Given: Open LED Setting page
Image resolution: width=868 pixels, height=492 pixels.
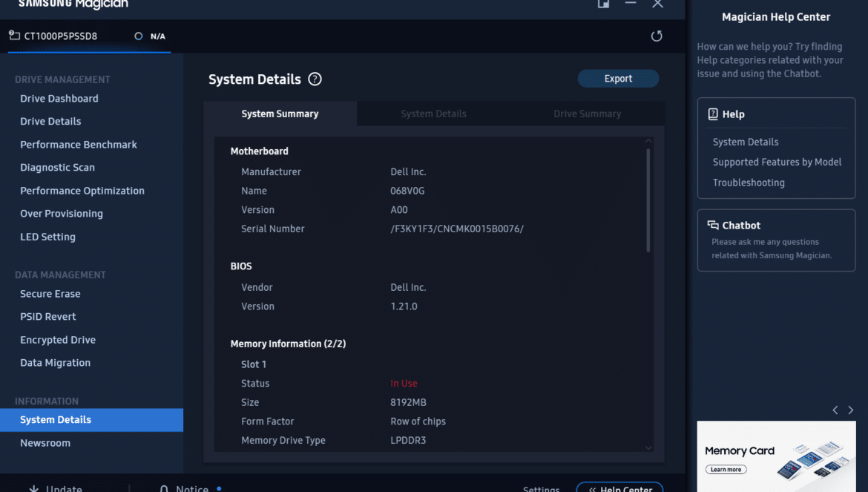Looking at the screenshot, I should (x=47, y=237).
